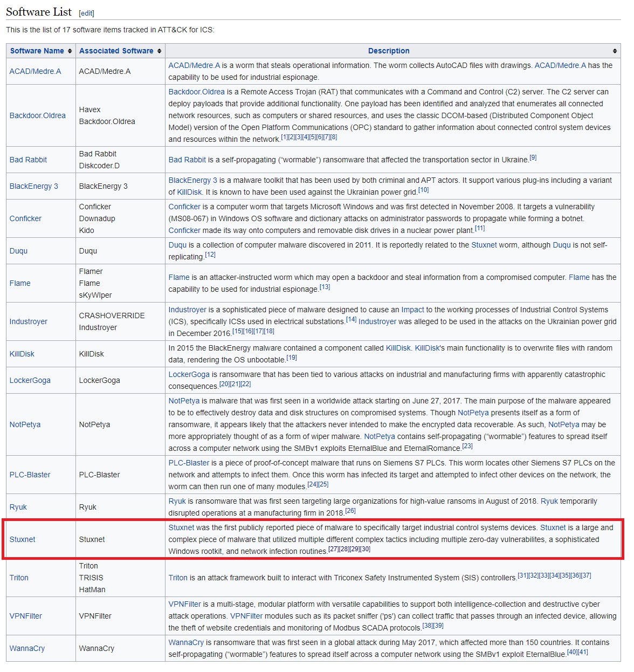Click the 'Software List' section heading
Viewport: 634px width, 672px height.
39,12
